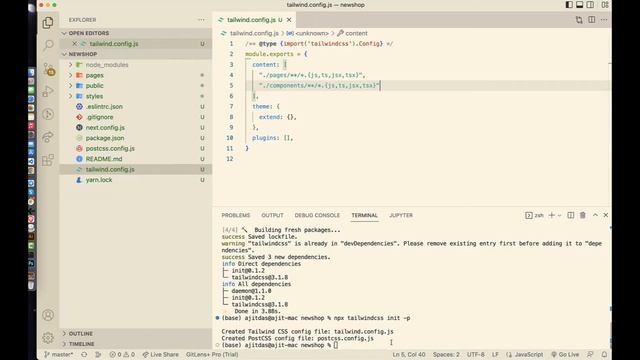The width and height of the screenshot is (640, 360).
Task: Open the Manage gear icon
Action: (48, 338)
